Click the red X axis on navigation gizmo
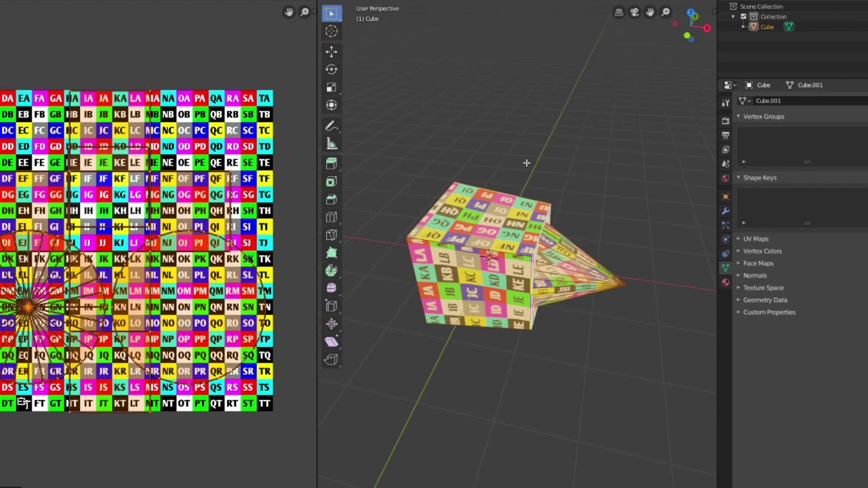 707,28
